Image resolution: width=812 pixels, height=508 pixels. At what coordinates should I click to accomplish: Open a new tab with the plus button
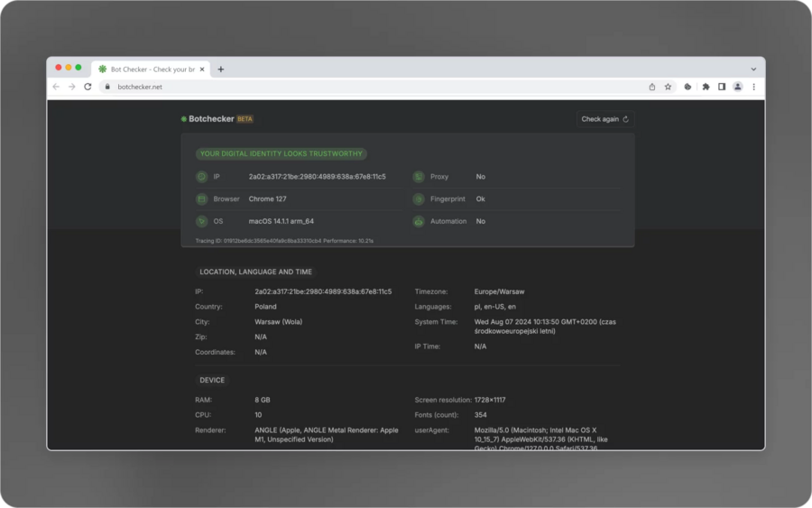(x=221, y=69)
